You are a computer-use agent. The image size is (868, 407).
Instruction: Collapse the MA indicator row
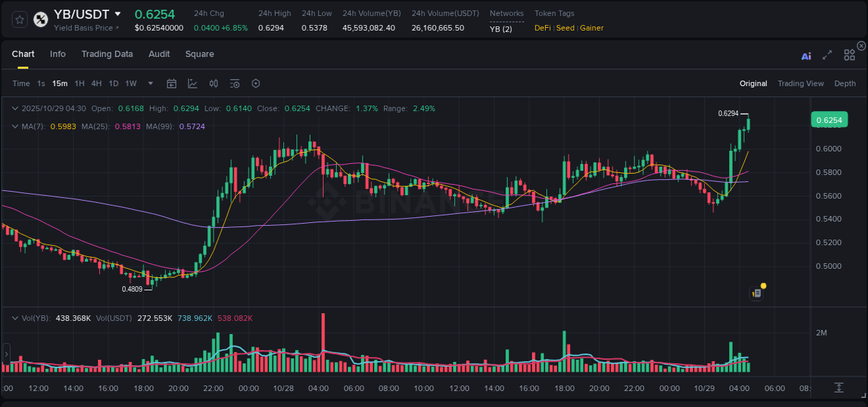tap(15, 126)
